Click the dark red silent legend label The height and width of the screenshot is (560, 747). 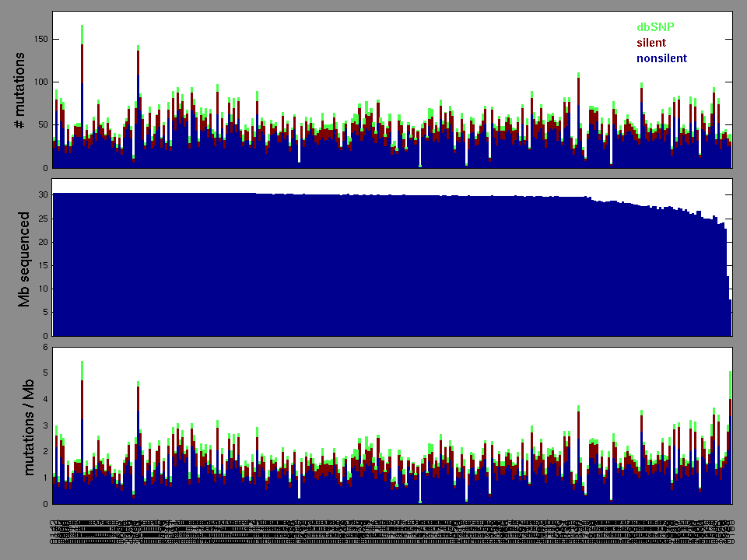coord(651,43)
